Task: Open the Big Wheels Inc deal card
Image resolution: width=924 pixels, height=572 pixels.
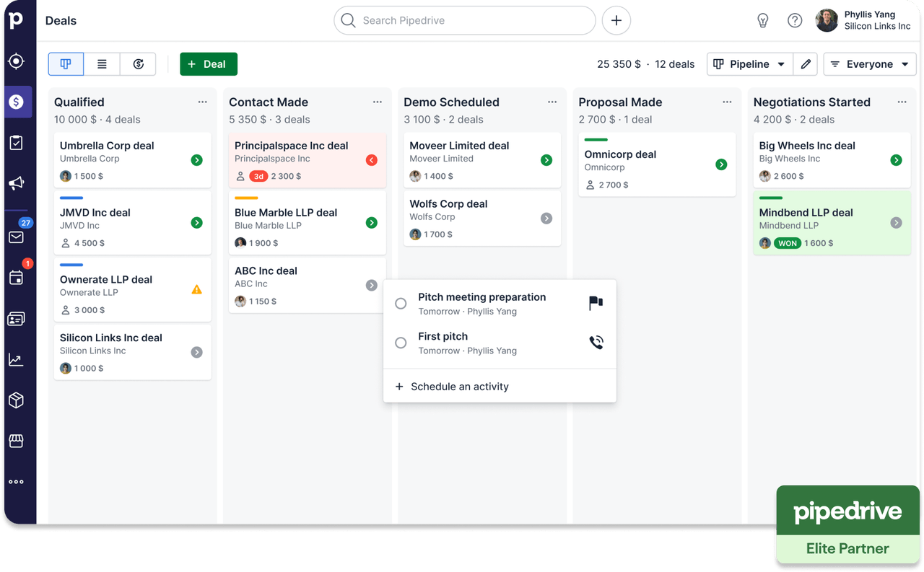Action: (x=832, y=160)
